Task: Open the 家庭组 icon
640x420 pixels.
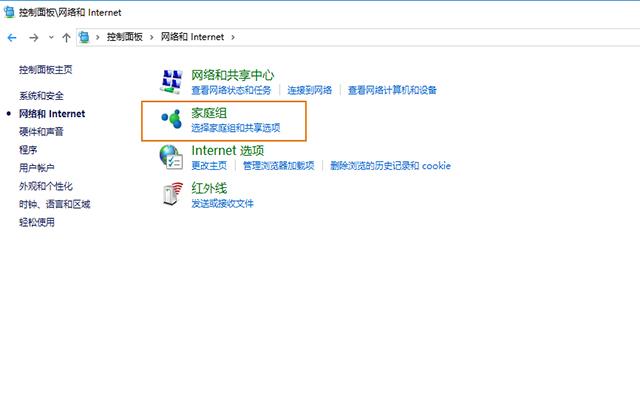Action: 172,120
